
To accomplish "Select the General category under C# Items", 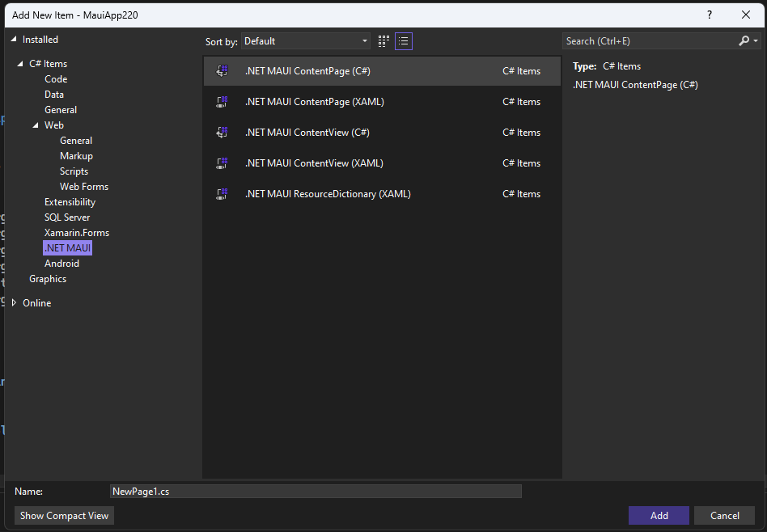I will [61, 110].
